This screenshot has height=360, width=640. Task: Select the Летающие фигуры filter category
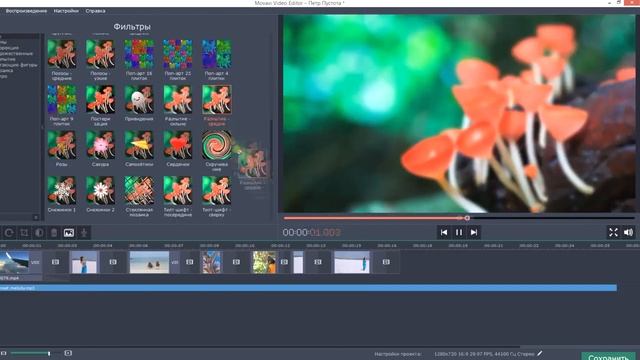[18, 65]
